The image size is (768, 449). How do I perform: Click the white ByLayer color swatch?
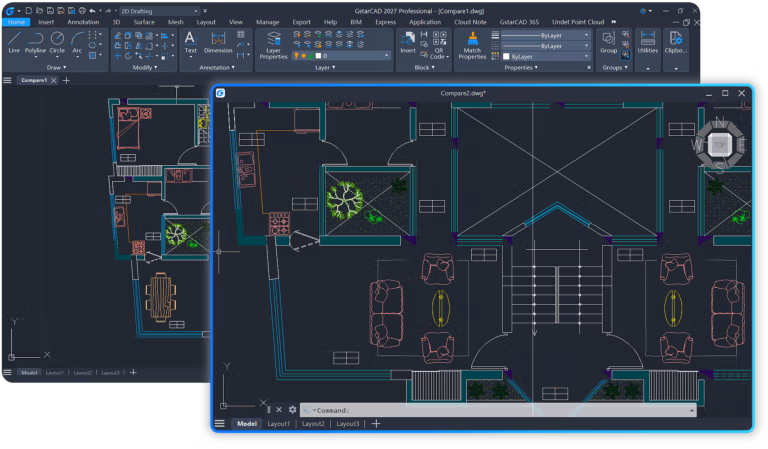(x=506, y=57)
